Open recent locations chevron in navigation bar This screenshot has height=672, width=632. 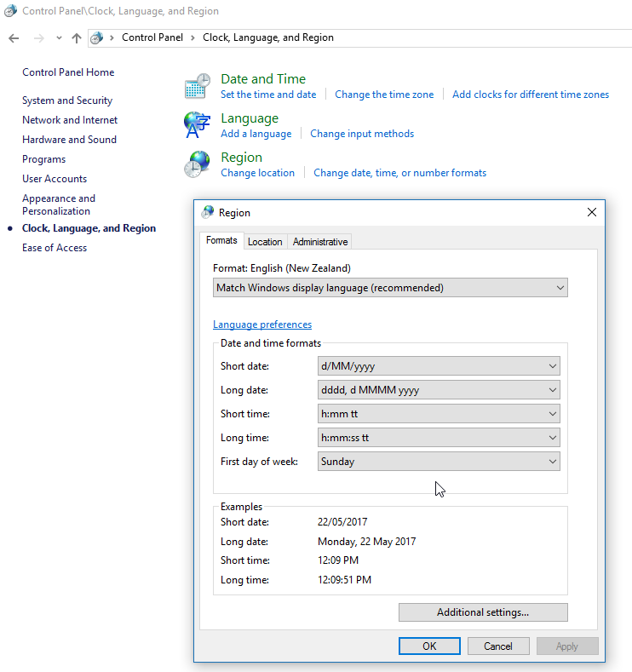[x=59, y=38]
